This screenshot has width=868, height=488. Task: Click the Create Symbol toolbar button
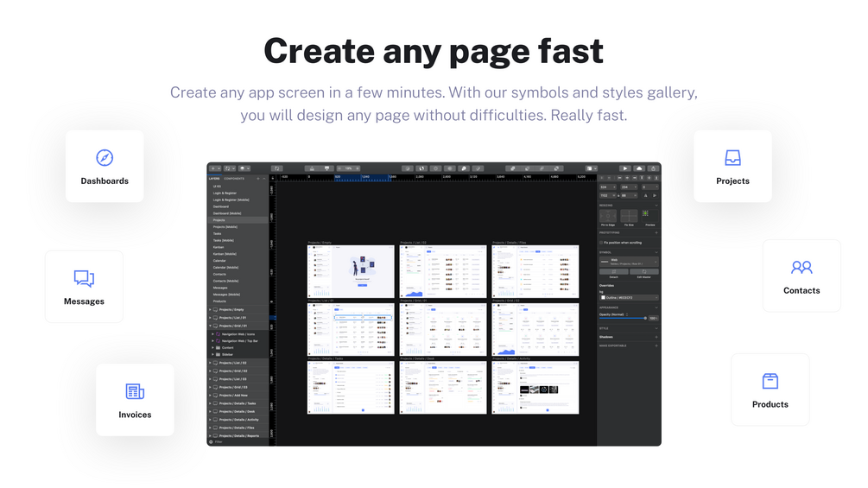(x=276, y=168)
